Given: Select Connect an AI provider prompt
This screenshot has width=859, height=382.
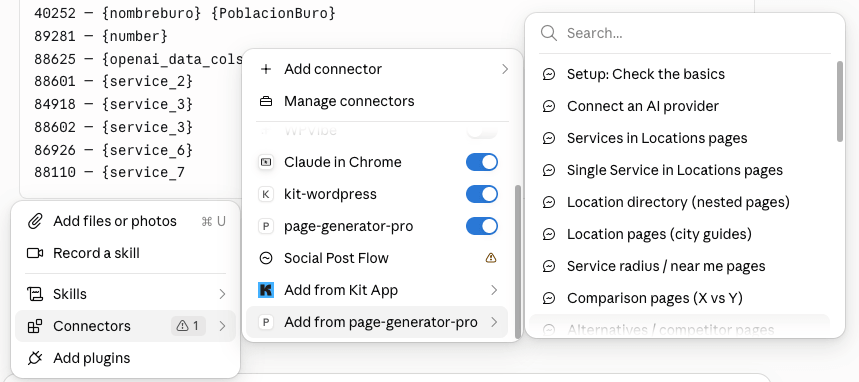Looking at the screenshot, I should coord(679,106).
